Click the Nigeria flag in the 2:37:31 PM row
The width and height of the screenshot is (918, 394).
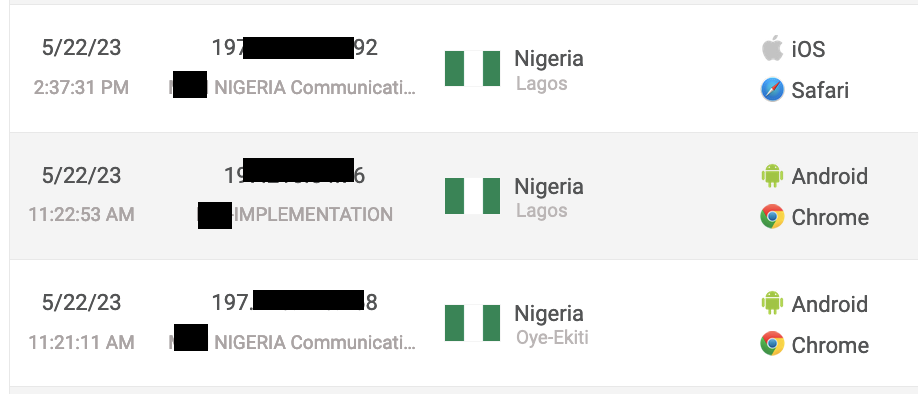472,68
